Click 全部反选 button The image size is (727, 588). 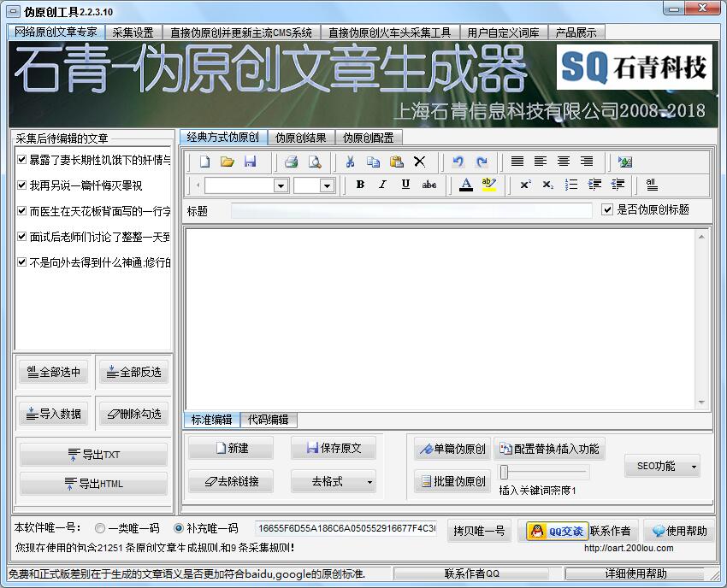point(133,372)
